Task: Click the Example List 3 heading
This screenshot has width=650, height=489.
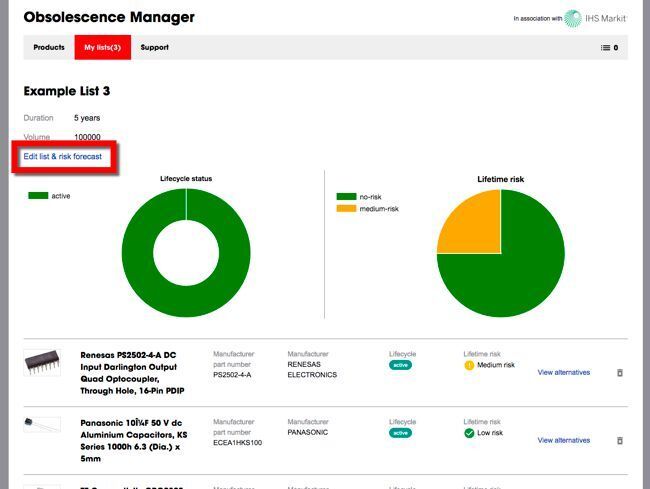Action: [67, 91]
